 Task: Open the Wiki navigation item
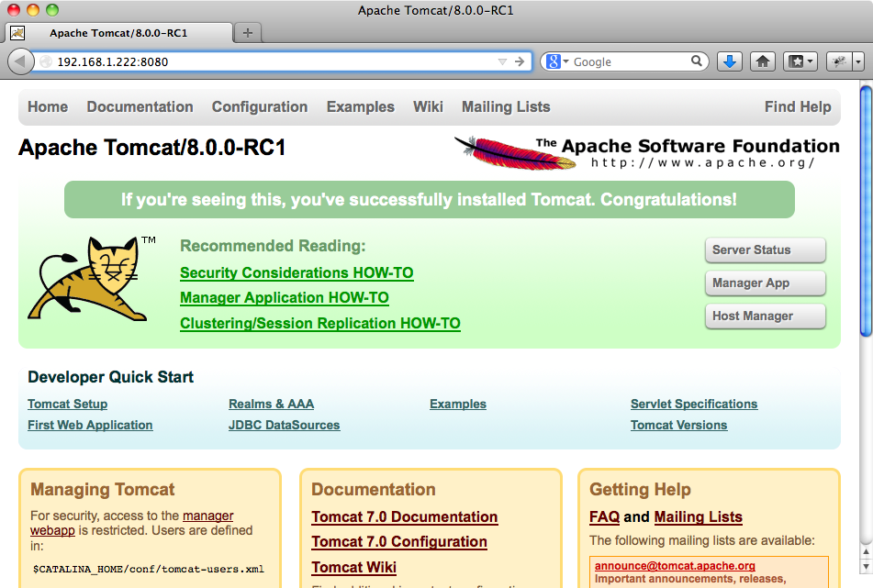tap(428, 106)
